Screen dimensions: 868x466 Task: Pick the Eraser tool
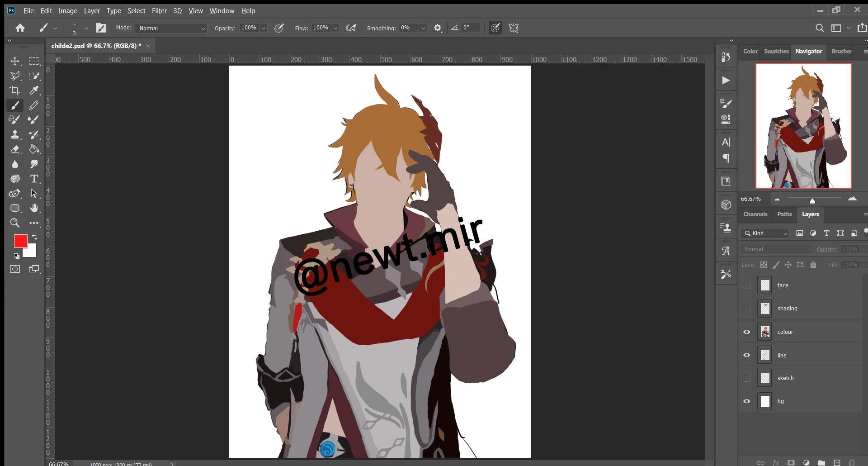15,149
